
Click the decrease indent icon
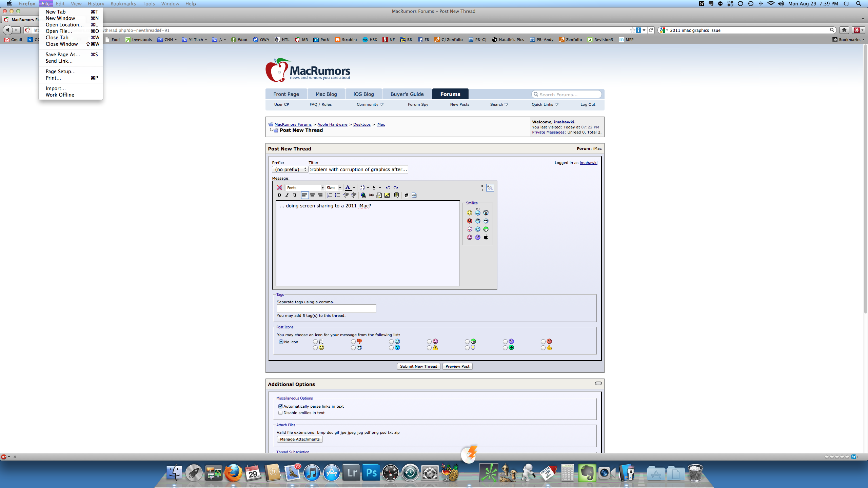point(346,195)
